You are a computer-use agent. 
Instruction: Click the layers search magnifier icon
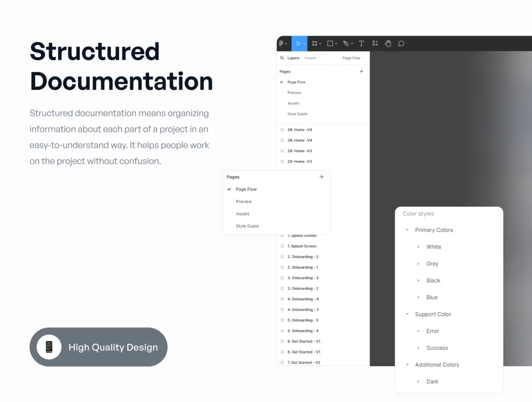pos(282,58)
